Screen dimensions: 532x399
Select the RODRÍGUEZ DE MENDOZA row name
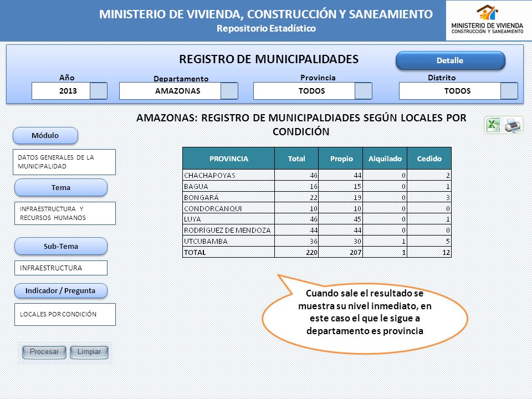pyautogui.click(x=227, y=231)
